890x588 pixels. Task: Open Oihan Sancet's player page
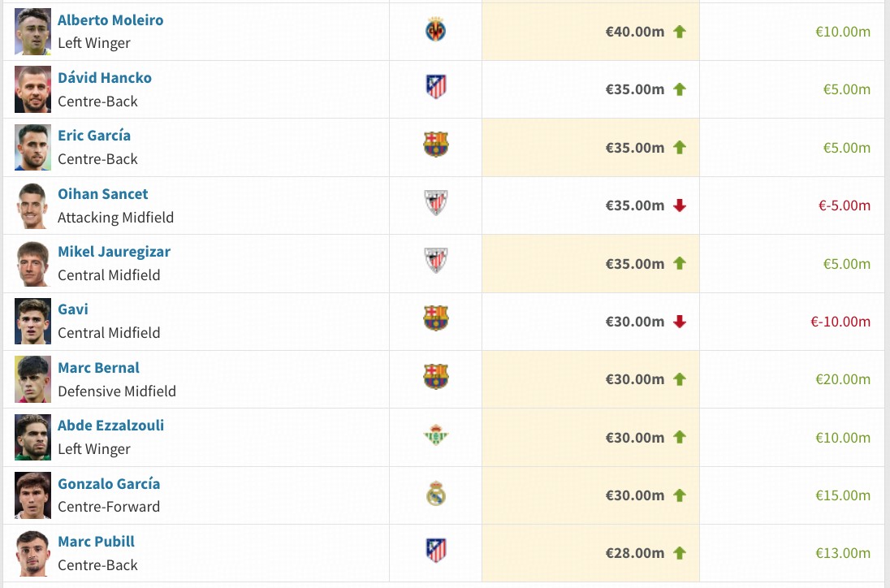point(103,194)
